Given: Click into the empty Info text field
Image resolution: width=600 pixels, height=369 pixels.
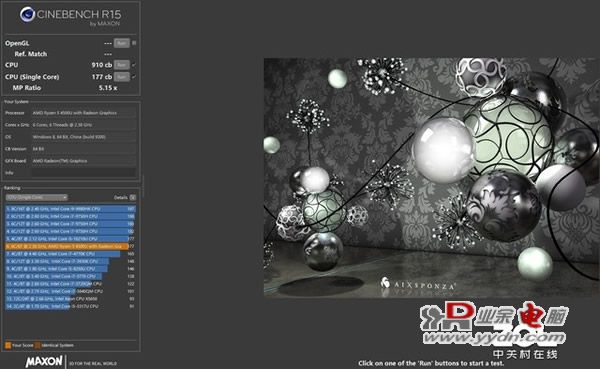Looking at the screenshot, I should coord(83,173).
